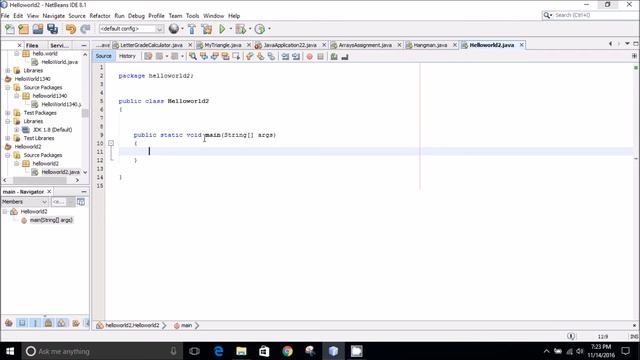This screenshot has width=640, height=360.
Task: Click the Shift Line Left icon
Action: click(285, 56)
